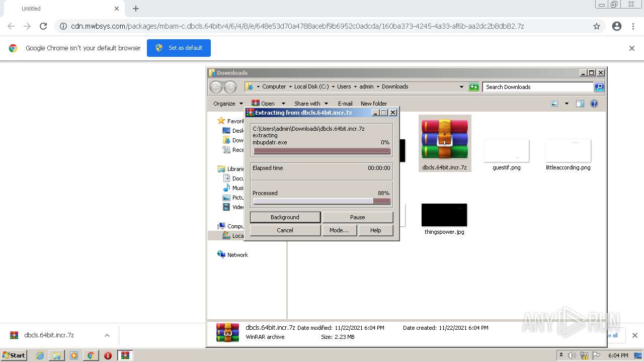Click the Background button in extraction dialog

[285, 217]
